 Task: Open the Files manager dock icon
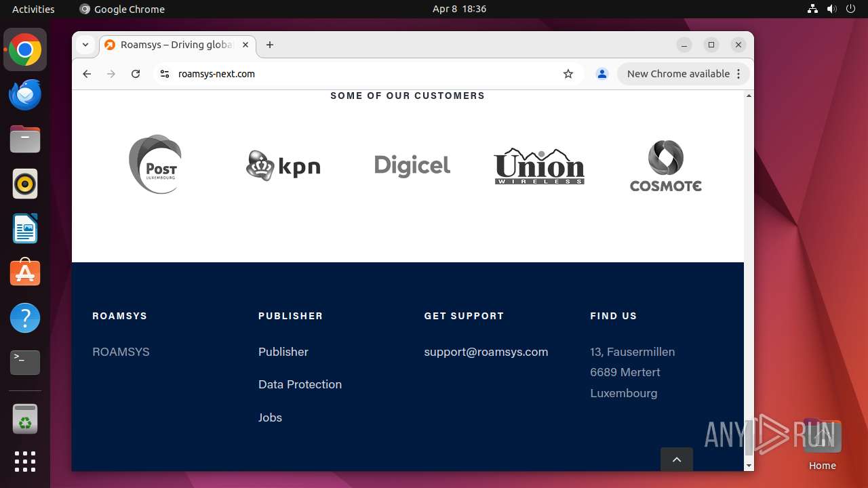(x=25, y=140)
